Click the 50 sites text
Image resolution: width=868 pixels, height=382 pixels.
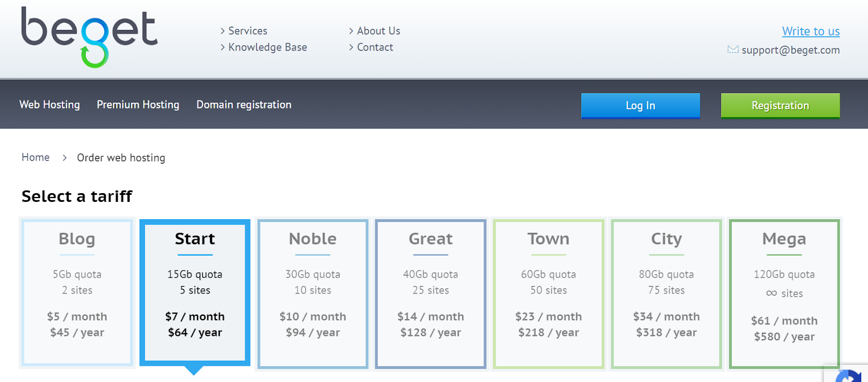(548, 290)
